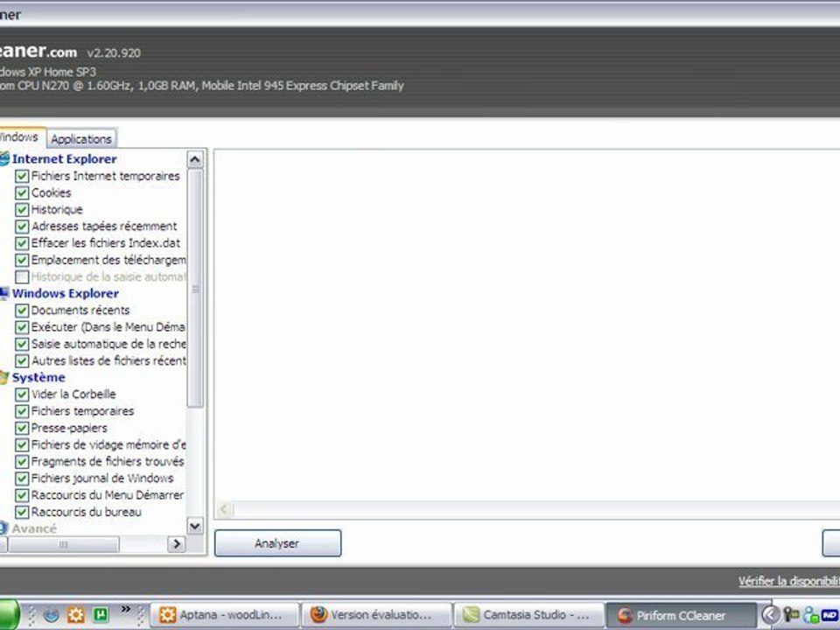Uncheck Documents récents
This screenshot has height=630, width=840.
[x=22, y=310]
